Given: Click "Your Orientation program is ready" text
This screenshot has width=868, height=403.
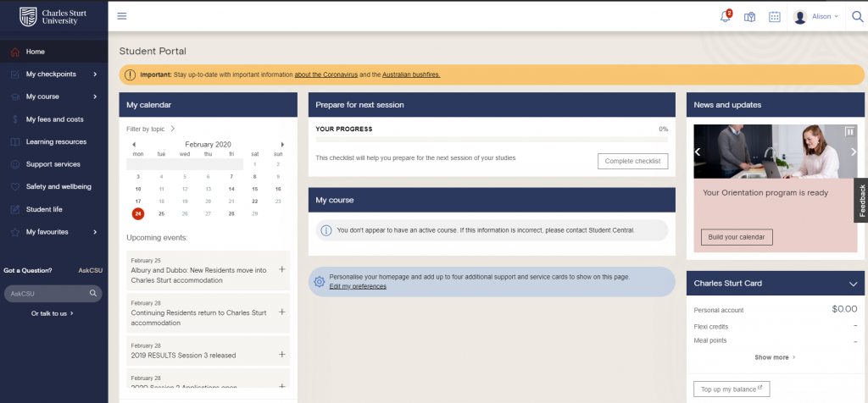Looking at the screenshot, I should pos(765,193).
